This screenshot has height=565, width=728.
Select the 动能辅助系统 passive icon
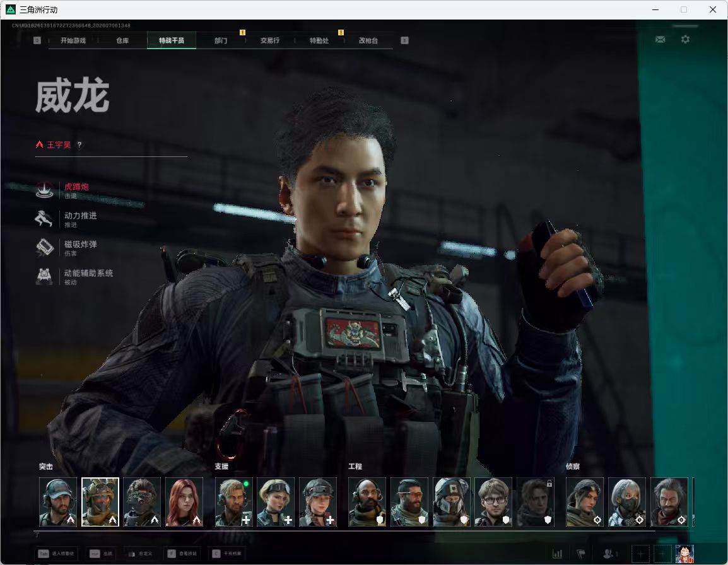(x=44, y=276)
